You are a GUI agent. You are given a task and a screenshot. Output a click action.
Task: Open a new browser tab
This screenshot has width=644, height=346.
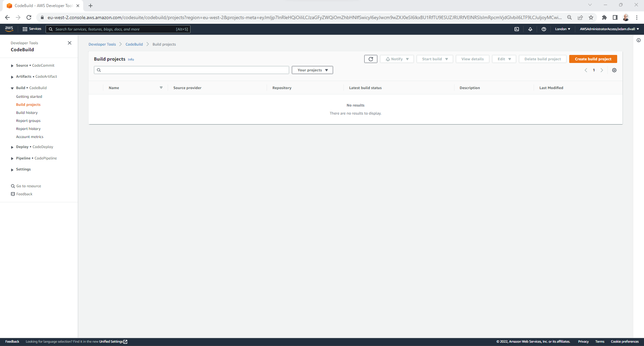tap(91, 6)
